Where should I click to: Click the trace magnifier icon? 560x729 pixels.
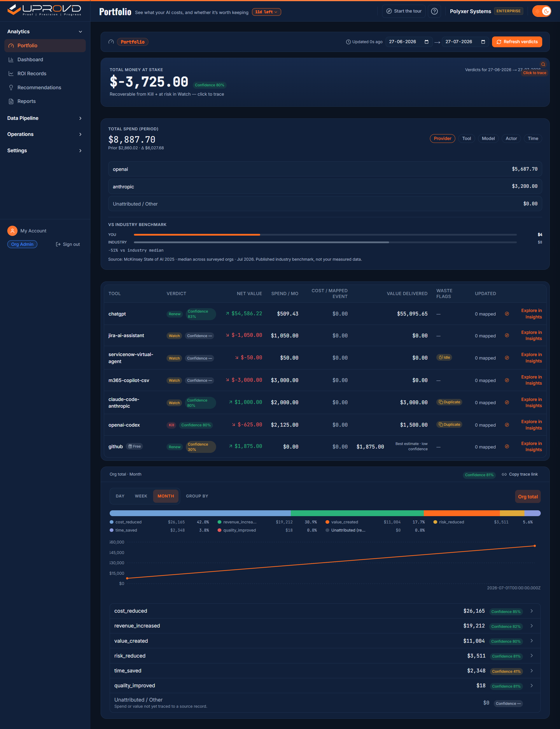click(543, 64)
